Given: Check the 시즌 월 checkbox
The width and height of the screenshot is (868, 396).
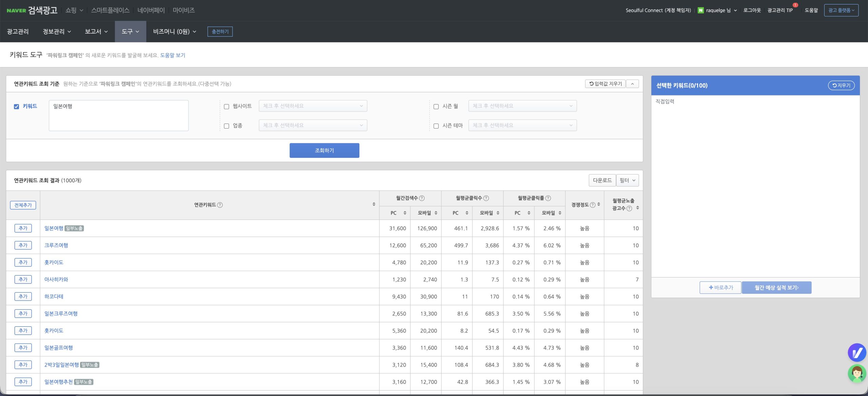Looking at the screenshot, I should [436, 107].
